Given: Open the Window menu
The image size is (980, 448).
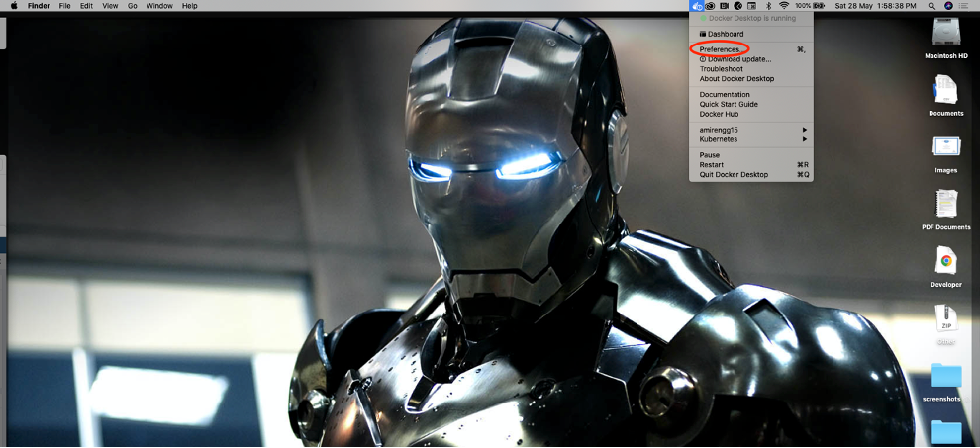Looking at the screenshot, I should point(159,6).
